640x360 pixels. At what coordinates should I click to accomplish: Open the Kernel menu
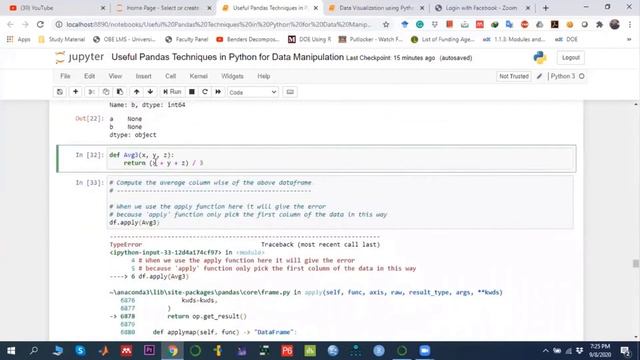199,76
